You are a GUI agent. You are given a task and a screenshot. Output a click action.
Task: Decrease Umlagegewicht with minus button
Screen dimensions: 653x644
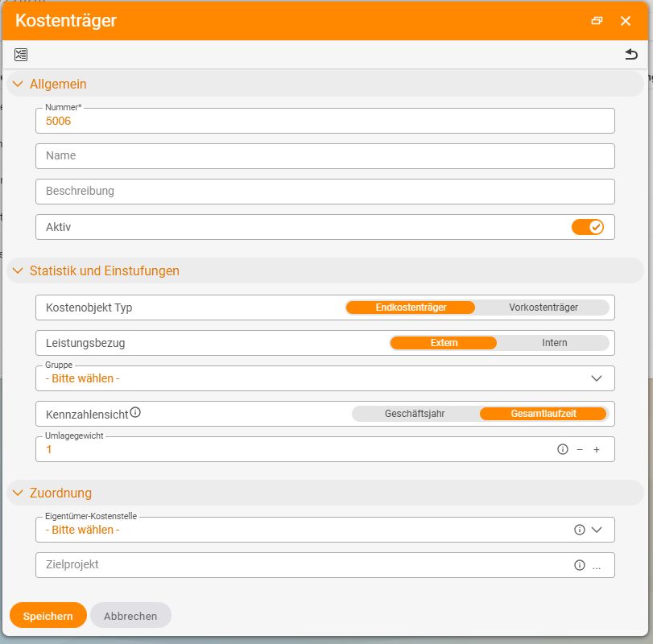[x=580, y=450]
